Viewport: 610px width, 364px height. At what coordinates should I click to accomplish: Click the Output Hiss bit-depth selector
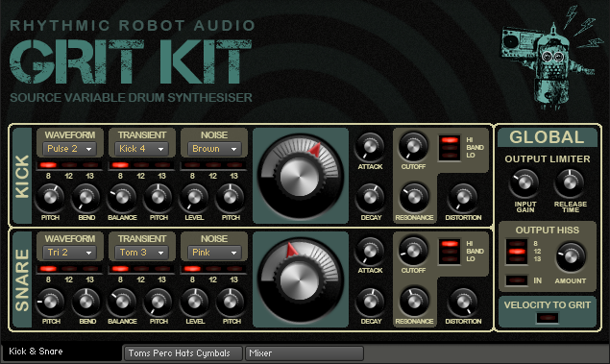(x=517, y=252)
